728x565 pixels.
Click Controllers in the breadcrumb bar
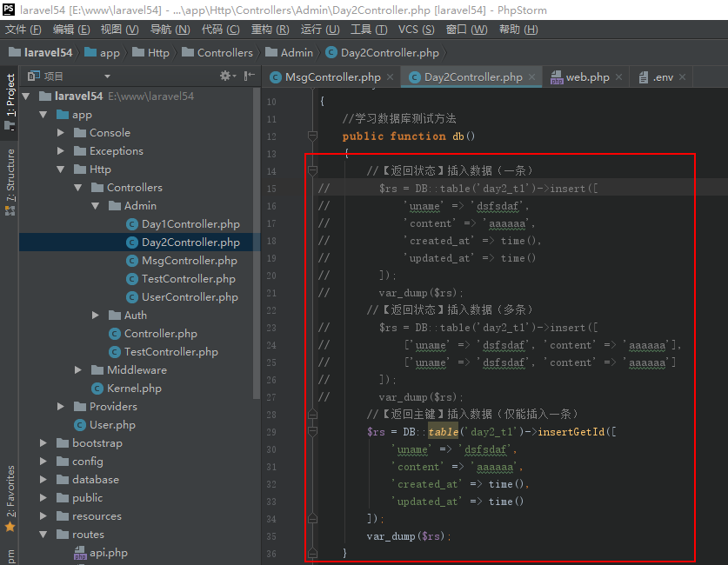[x=224, y=53]
